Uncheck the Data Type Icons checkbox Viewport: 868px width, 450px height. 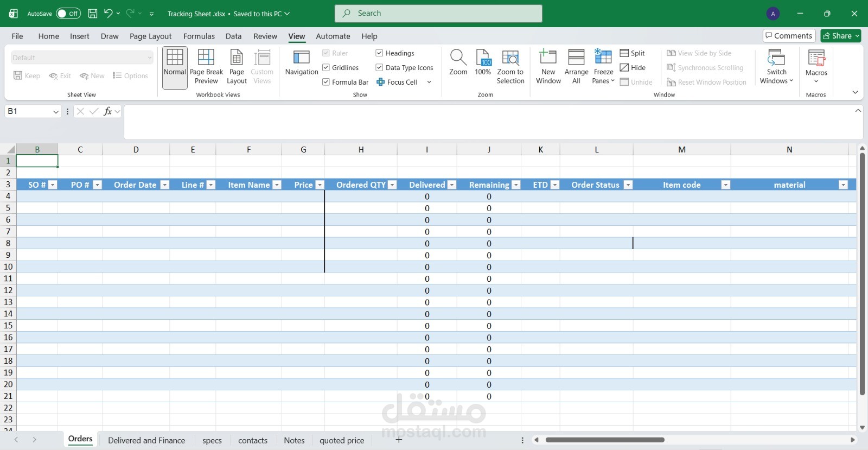click(379, 68)
